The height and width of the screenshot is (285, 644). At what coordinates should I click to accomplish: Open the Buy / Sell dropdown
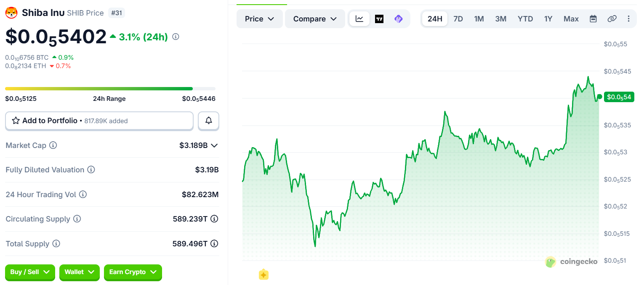(x=30, y=272)
